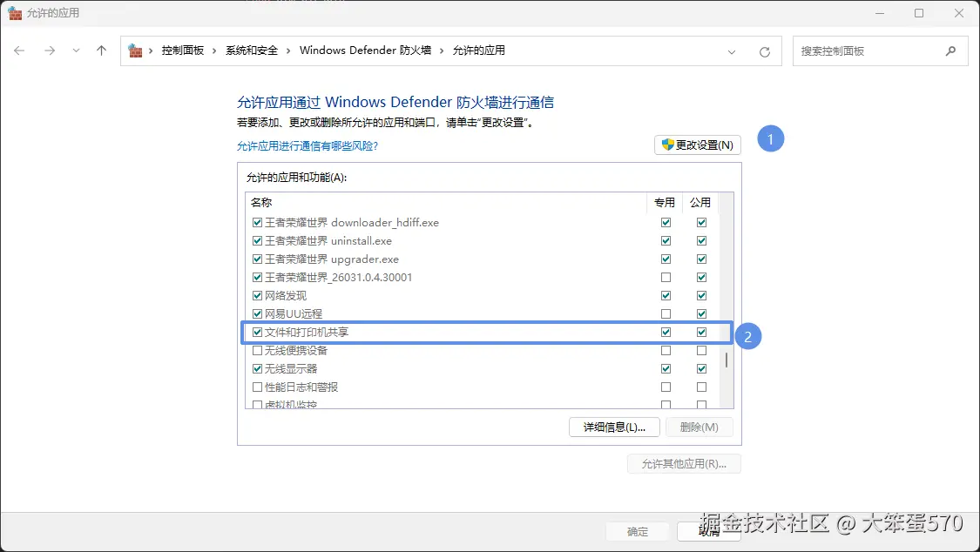This screenshot has width=980, height=552.
Task: Select the 王者荣耀世界 downloader_hdiff.exe row text
Action: click(352, 222)
